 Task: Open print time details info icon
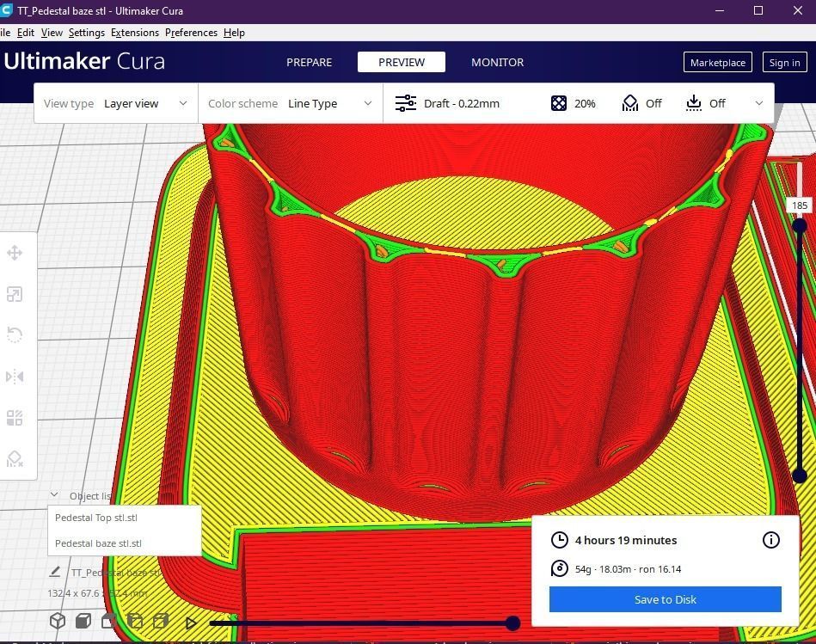770,540
